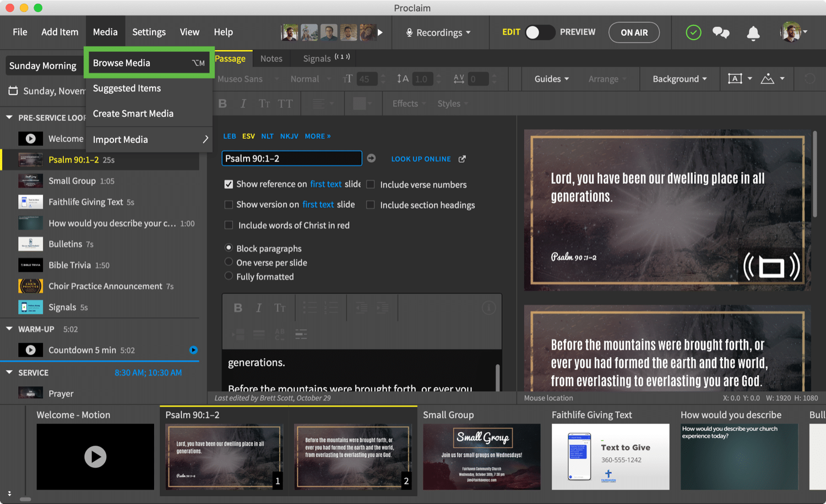This screenshot has width=826, height=504.
Task: Select the Block paragraphs radio option
Action: click(x=229, y=248)
